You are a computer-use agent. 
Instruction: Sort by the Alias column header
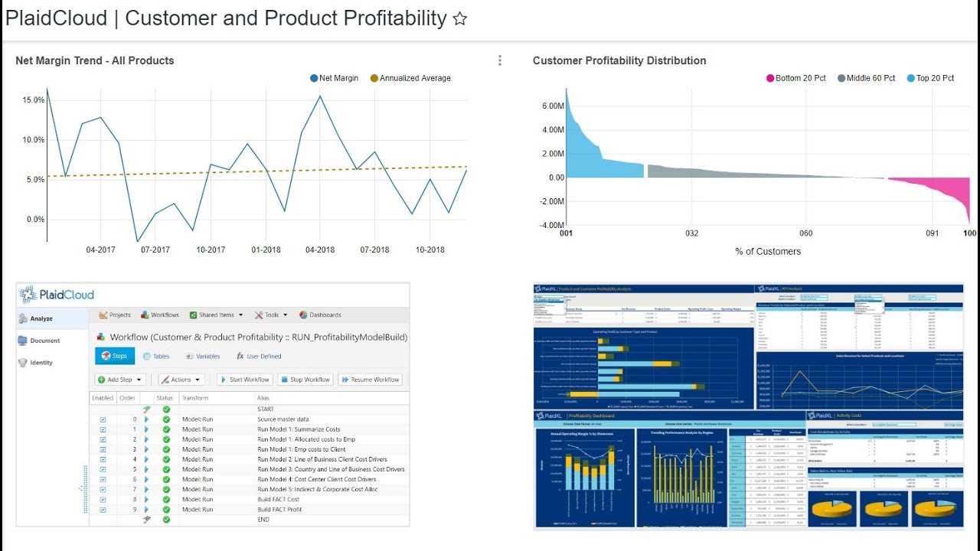[x=263, y=398]
